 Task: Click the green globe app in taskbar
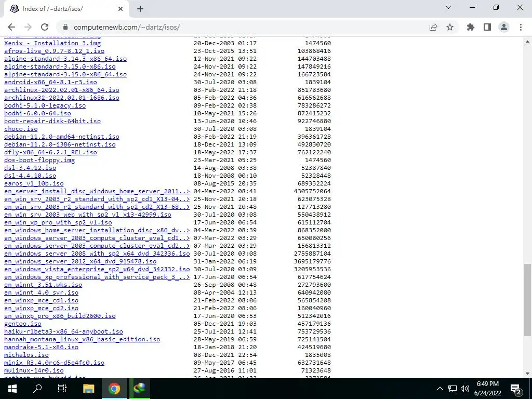pos(139,389)
